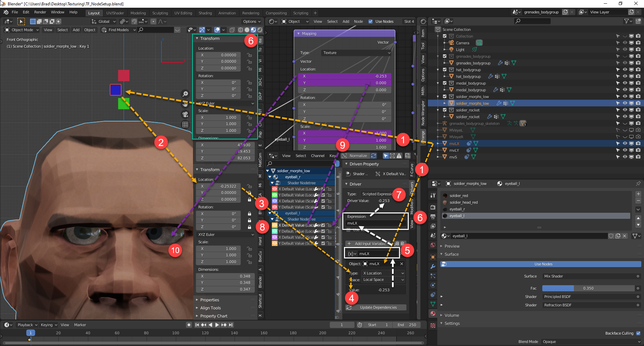Select solid viewport shading
Screen dimensions: 644x346
coord(247,30)
